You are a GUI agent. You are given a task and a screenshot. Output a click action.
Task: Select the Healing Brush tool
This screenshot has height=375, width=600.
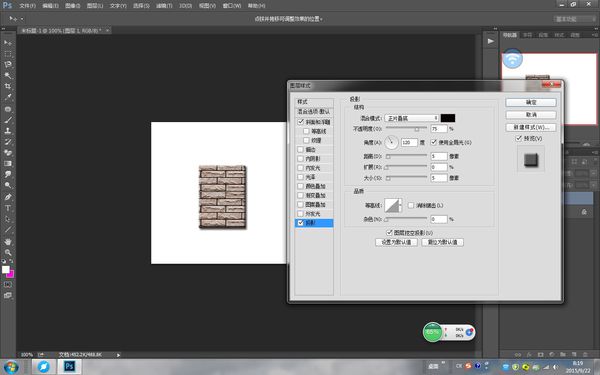(8, 109)
